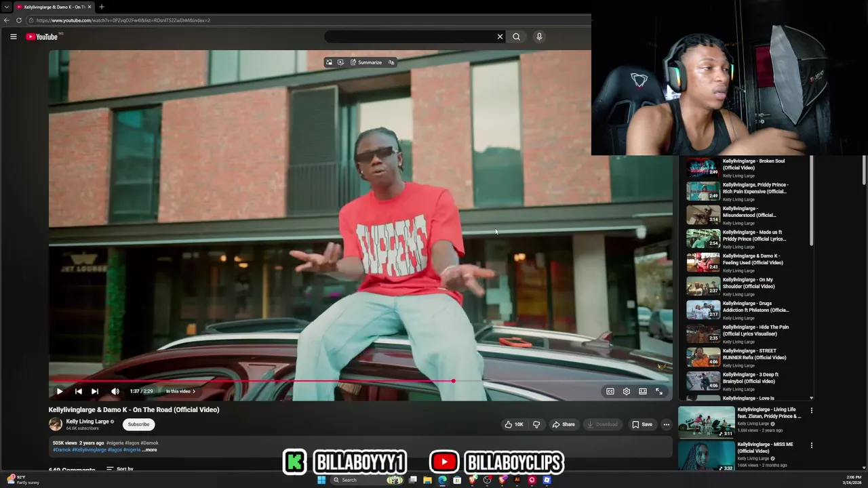Open Adobe Illustrator from the taskbar
This screenshot has height=488, width=868.
click(517, 480)
